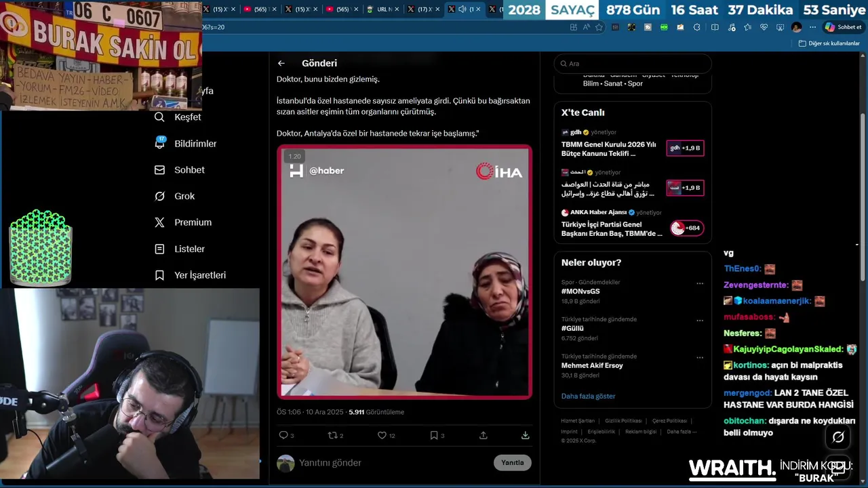Viewport: 868px width, 488px height.
Task: Mute the tab with the speaker icon
Action: [462, 9]
